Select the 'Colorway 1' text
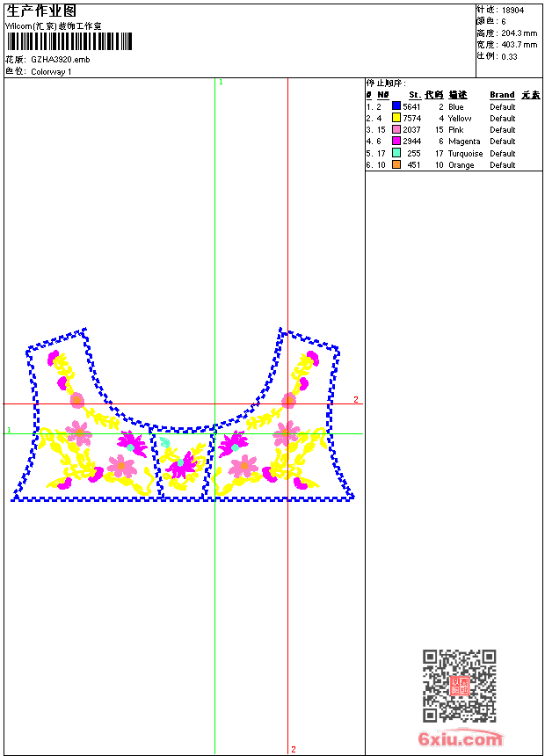 51,72
